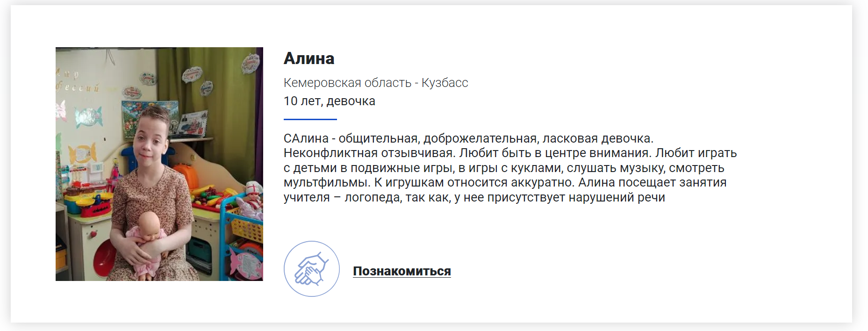This screenshot has height=331, width=868.
Task: Open the Познакомиться link
Action: tap(402, 271)
